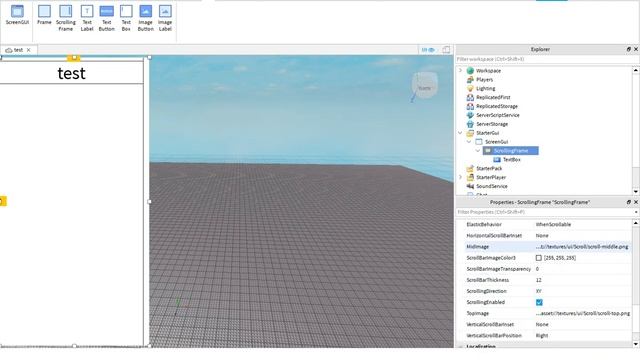
Task: Select StarterPlayer in Explorer
Action: 491,177
